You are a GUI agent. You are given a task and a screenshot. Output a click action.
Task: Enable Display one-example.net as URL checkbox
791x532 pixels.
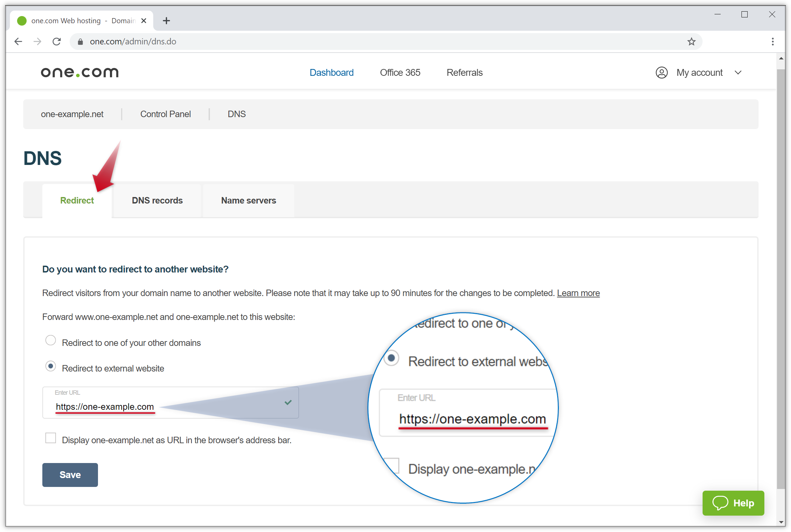click(x=51, y=439)
